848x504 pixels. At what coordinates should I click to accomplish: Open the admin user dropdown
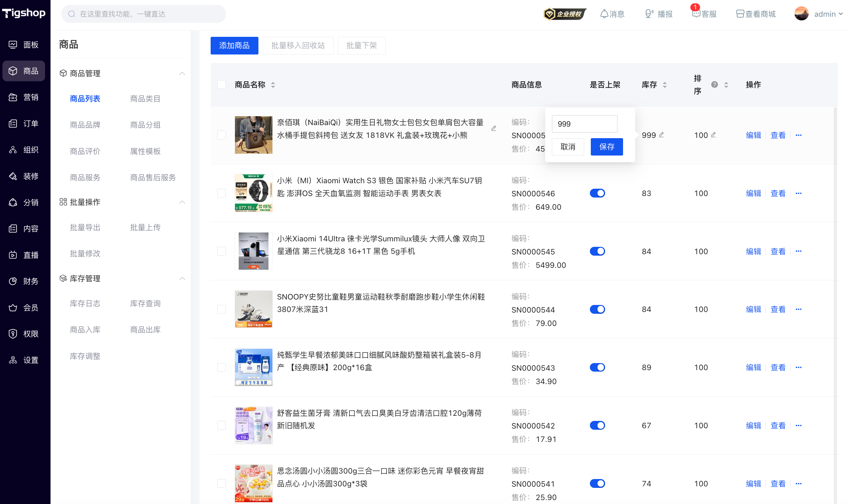(x=818, y=14)
